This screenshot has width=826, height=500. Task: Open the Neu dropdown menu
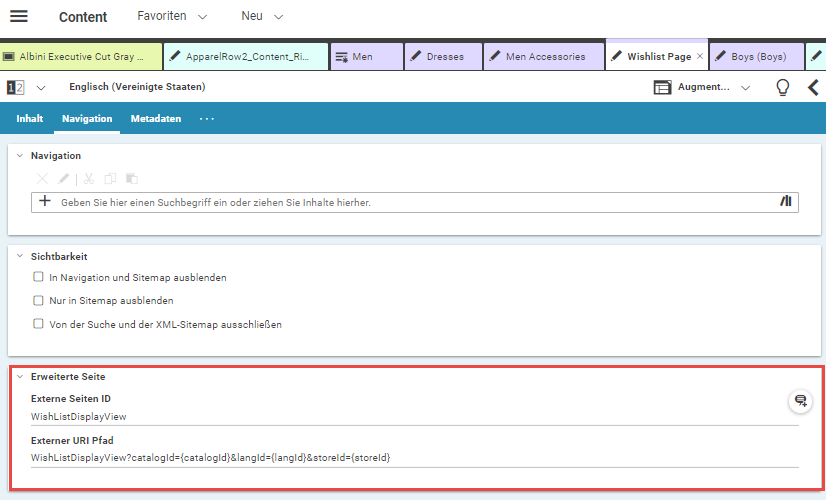click(262, 17)
